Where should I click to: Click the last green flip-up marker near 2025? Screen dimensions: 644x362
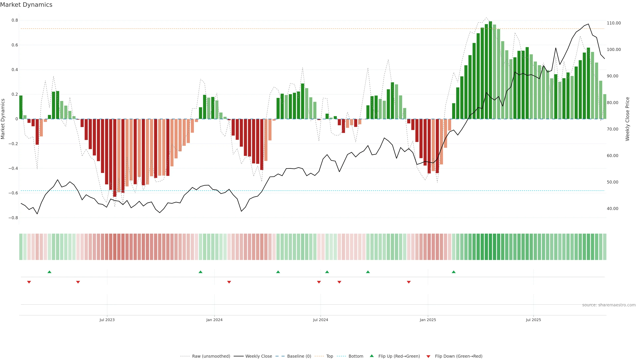click(x=453, y=272)
